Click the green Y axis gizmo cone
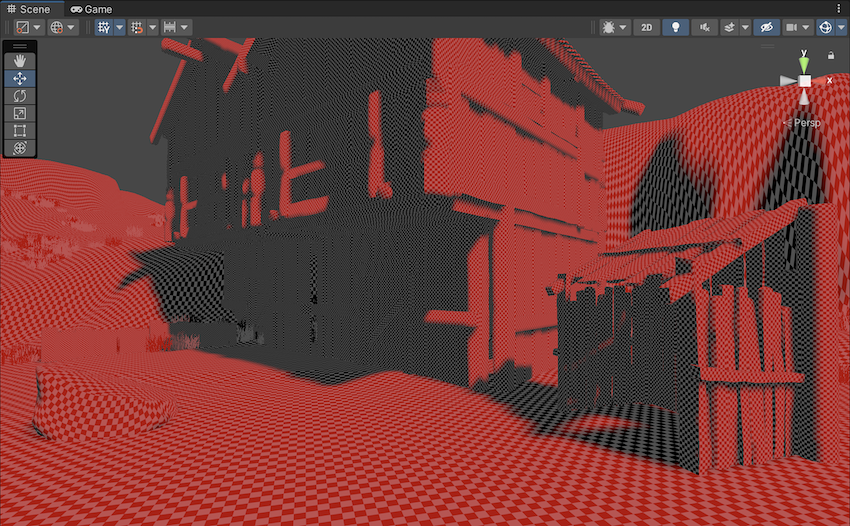The image size is (850, 526). (x=804, y=62)
